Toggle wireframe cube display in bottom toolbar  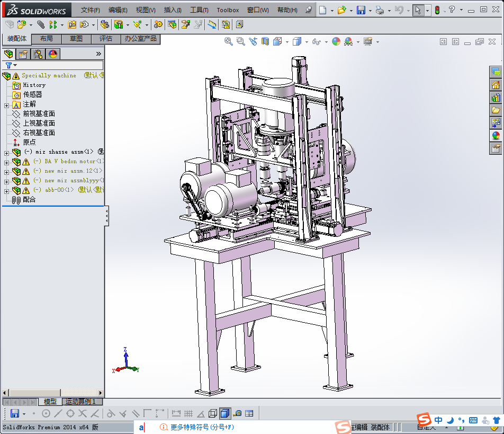[213, 413]
